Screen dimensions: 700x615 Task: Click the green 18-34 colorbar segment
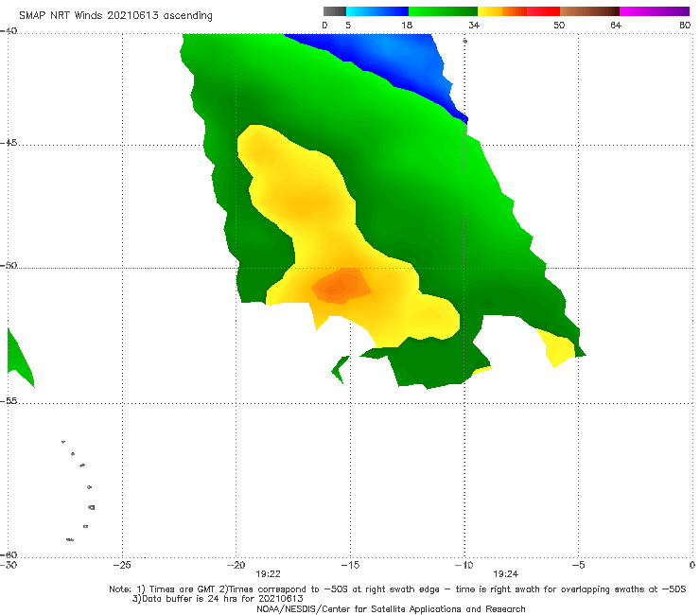(x=443, y=11)
